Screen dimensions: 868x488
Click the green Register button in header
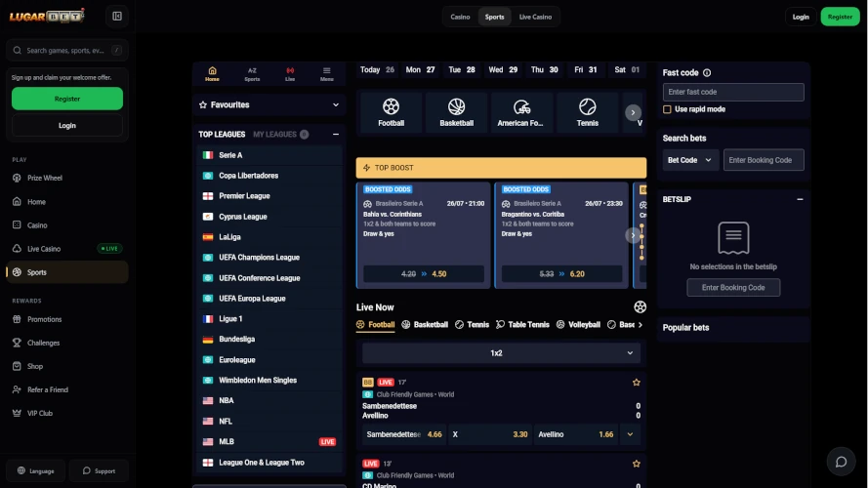[x=840, y=17]
